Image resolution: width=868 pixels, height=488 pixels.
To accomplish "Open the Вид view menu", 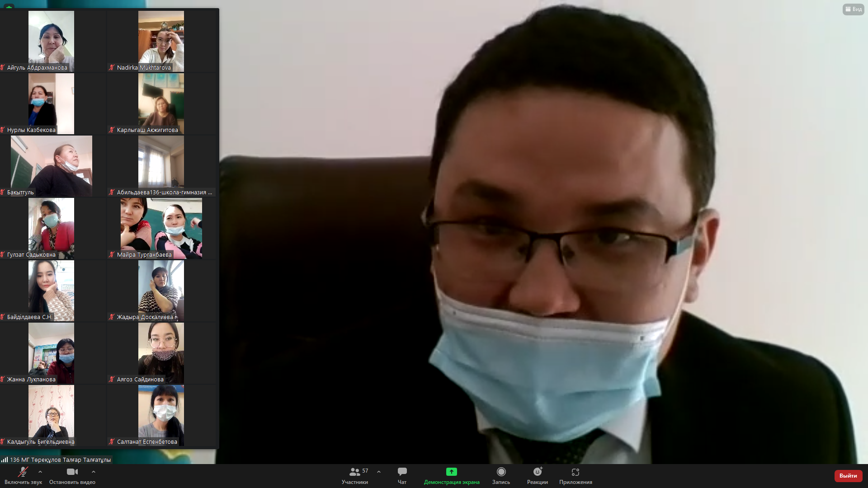I will pyautogui.click(x=853, y=9).
